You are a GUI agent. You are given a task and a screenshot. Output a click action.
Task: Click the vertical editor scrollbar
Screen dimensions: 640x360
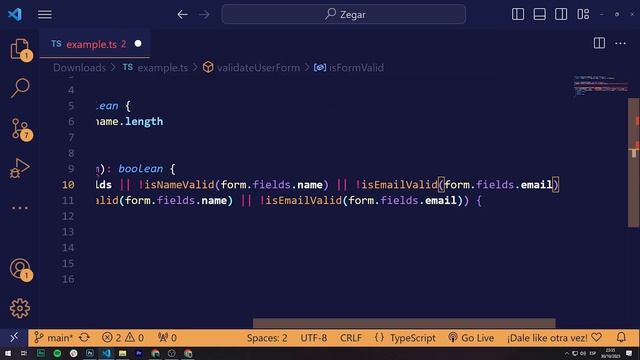(633, 162)
